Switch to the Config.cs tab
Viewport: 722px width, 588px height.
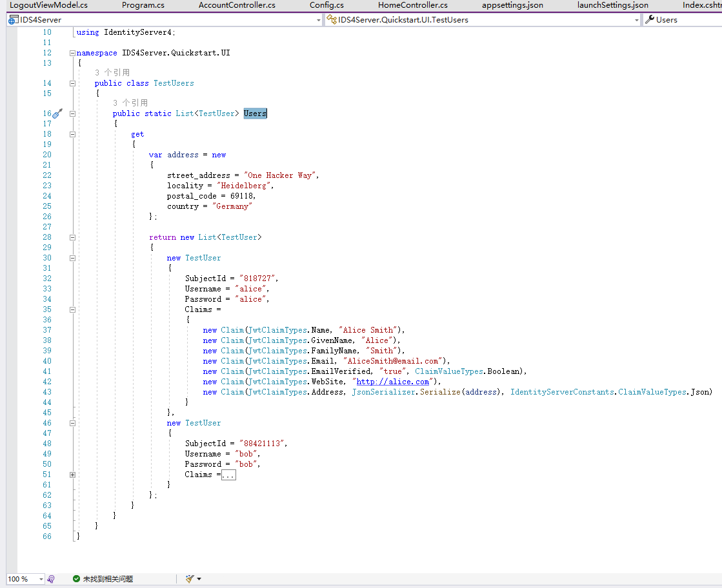pyautogui.click(x=326, y=5)
